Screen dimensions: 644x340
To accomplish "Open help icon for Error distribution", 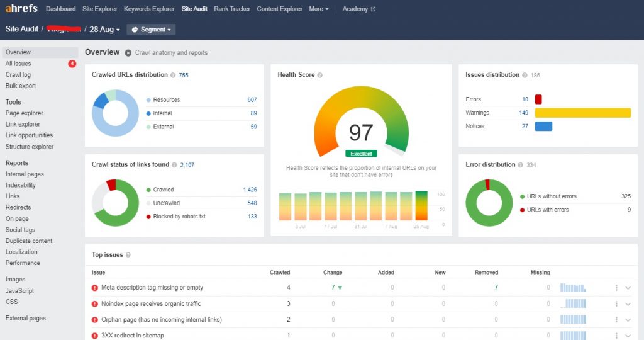I will pos(520,165).
